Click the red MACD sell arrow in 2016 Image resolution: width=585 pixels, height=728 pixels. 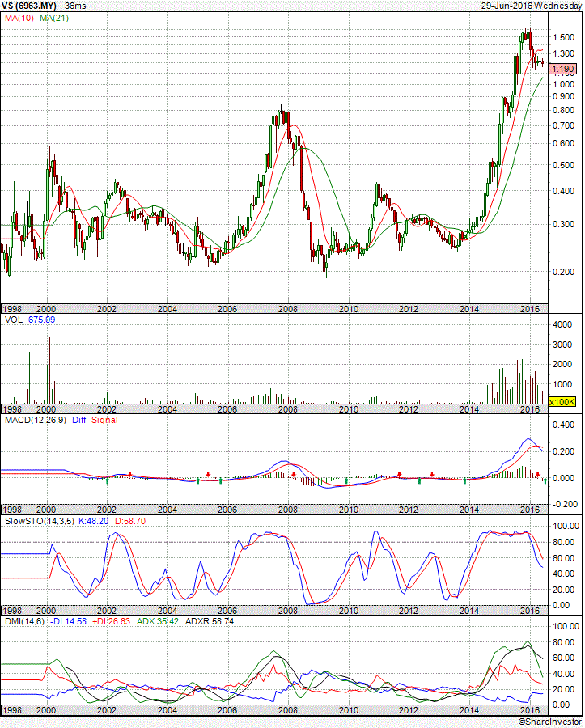[537, 475]
